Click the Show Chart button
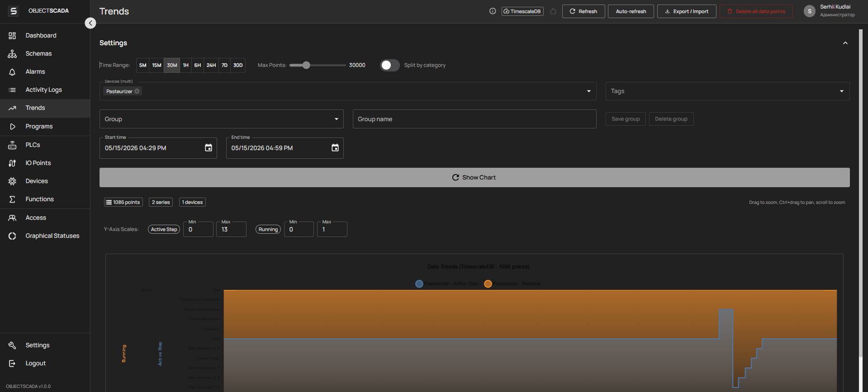868x392 pixels. click(x=474, y=177)
